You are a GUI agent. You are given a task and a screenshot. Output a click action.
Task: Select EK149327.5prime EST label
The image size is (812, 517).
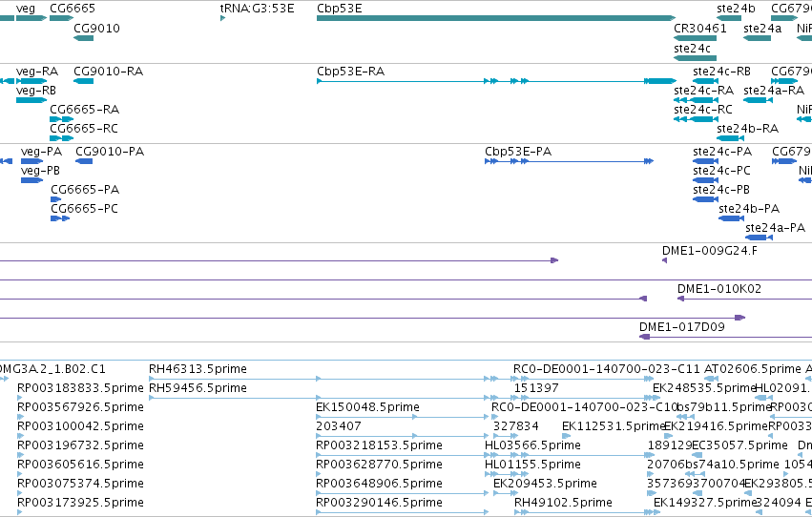coord(705,503)
